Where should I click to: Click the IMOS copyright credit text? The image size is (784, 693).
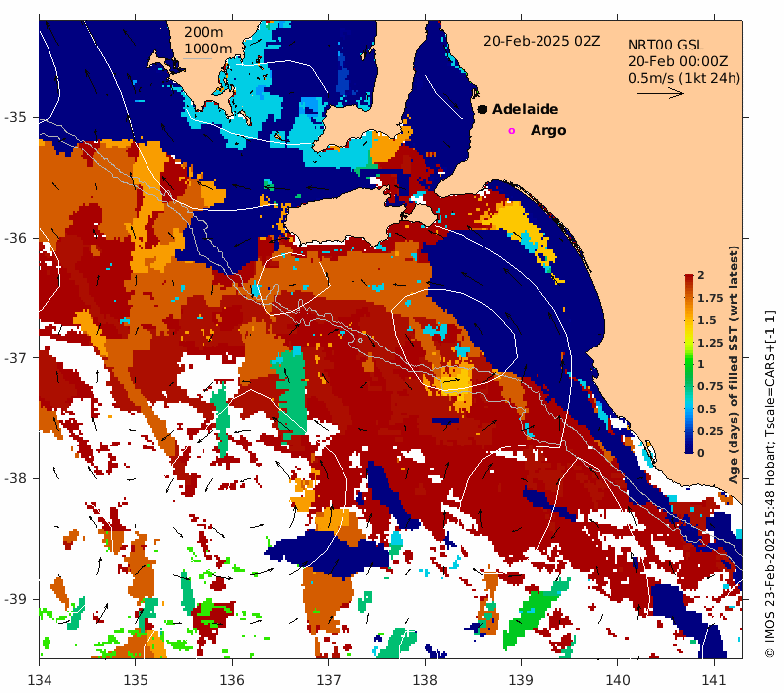(769, 484)
